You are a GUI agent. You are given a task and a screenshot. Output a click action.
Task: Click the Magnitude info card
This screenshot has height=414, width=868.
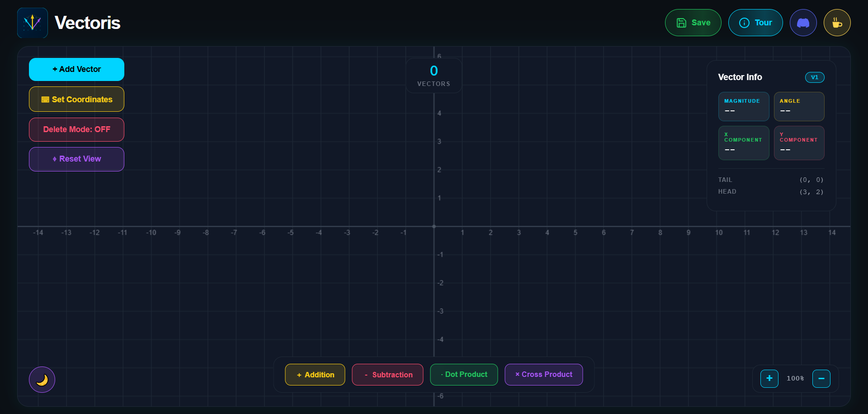pyautogui.click(x=744, y=106)
